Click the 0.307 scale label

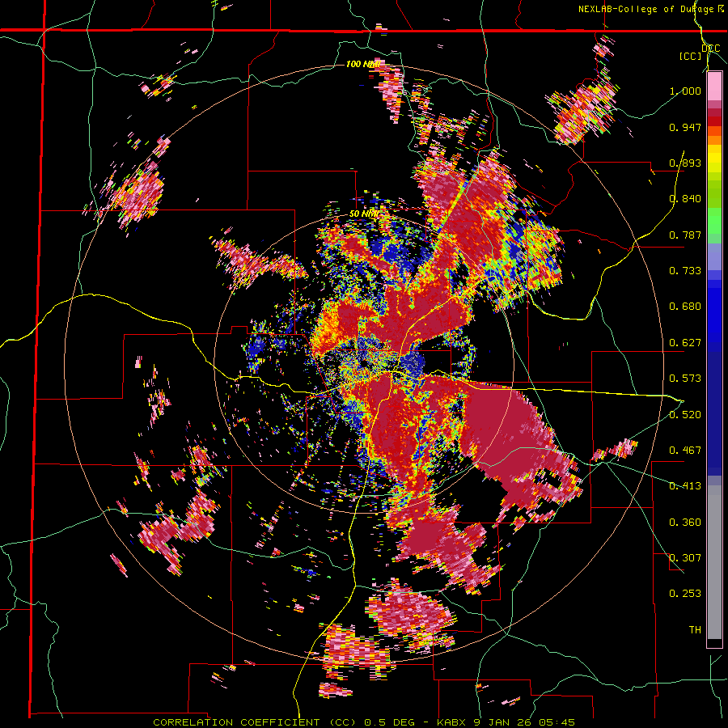(x=685, y=558)
